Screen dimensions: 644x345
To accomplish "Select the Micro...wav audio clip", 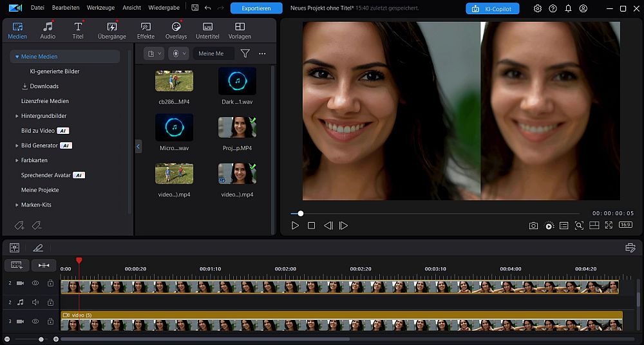I will pyautogui.click(x=174, y=127).
